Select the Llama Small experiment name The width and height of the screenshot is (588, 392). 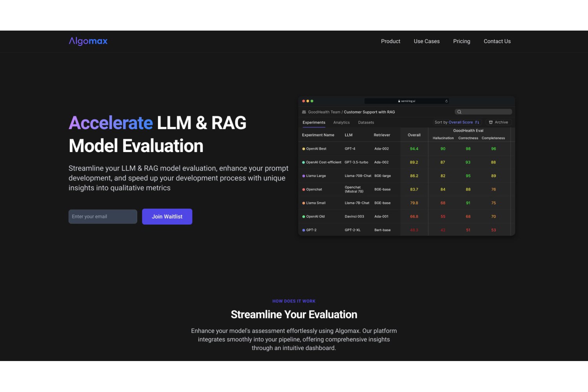point(316,203)
